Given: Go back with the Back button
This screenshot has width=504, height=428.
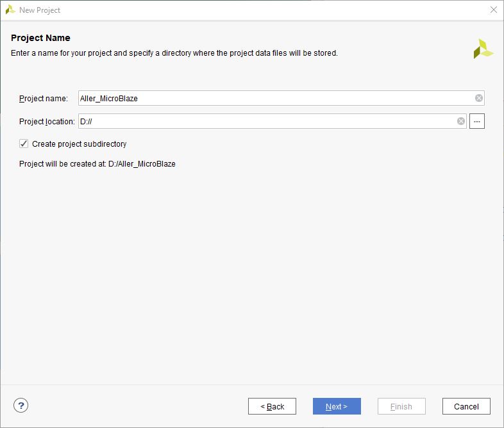Looking at the screenshot, I should point(272,406).
